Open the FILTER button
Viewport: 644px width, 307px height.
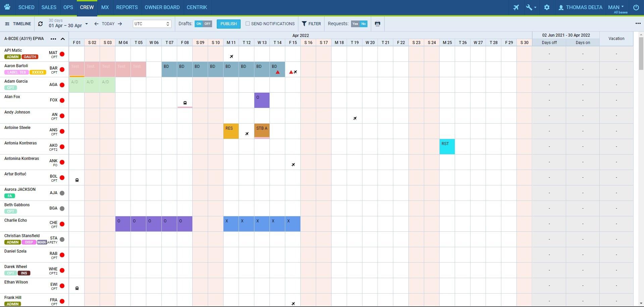click(x=311, y=24)
